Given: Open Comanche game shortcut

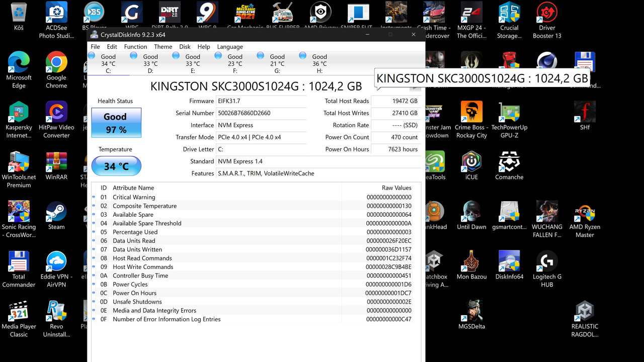Looking at the screenshot, I should tap(509, 165).
